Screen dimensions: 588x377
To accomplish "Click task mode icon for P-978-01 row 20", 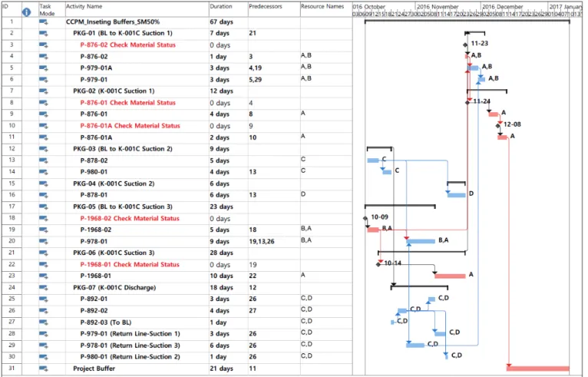I will tap(44, 242).
